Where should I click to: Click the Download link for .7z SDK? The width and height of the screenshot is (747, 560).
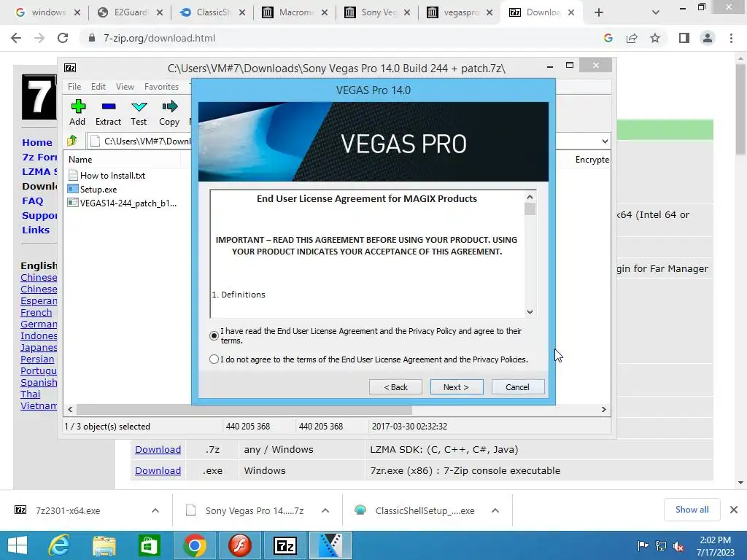point(158,449)
